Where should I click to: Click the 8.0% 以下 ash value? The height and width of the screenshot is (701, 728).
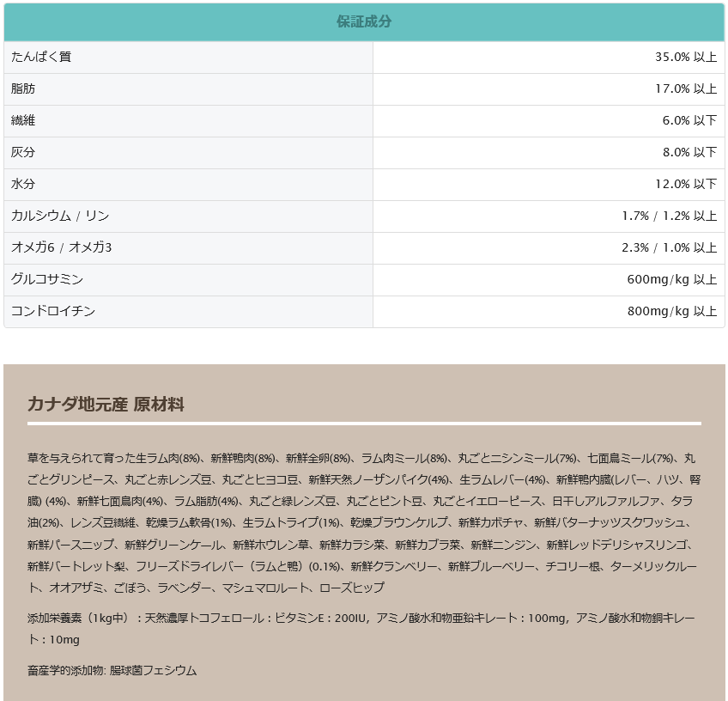pos(689,153)
